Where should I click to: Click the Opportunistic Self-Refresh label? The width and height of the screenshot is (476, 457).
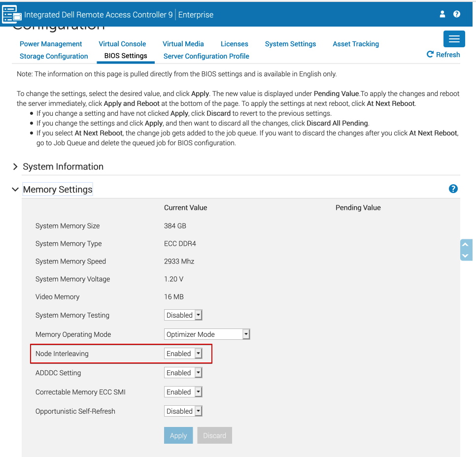tap(75, 411)
